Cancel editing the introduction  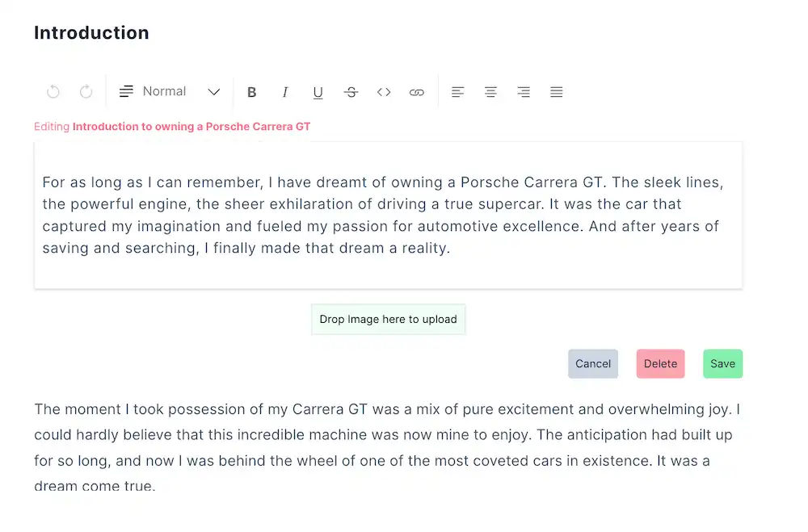tap(593, 363)
